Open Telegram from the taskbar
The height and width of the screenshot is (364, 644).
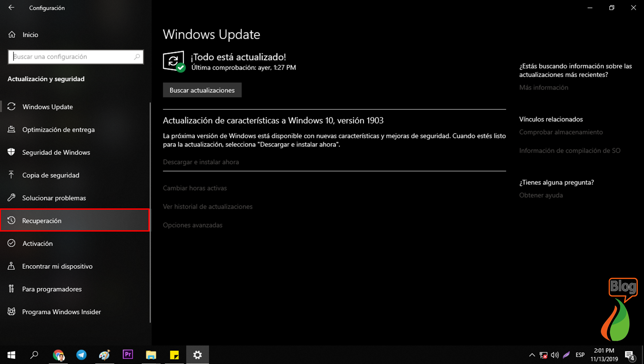(82, 355)
